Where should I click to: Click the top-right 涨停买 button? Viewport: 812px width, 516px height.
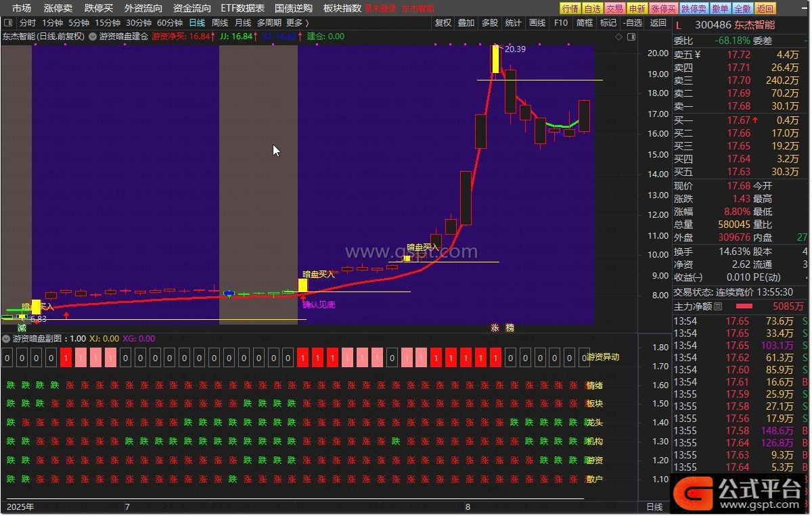pyautogui.click(x=663, y=9)
